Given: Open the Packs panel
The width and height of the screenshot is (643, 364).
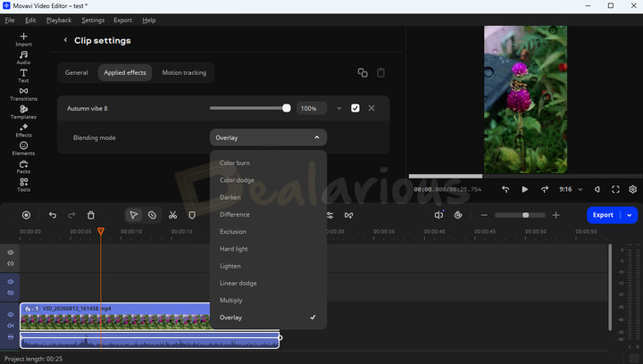Looking at the screenshot, I should [x=23, y=167].
